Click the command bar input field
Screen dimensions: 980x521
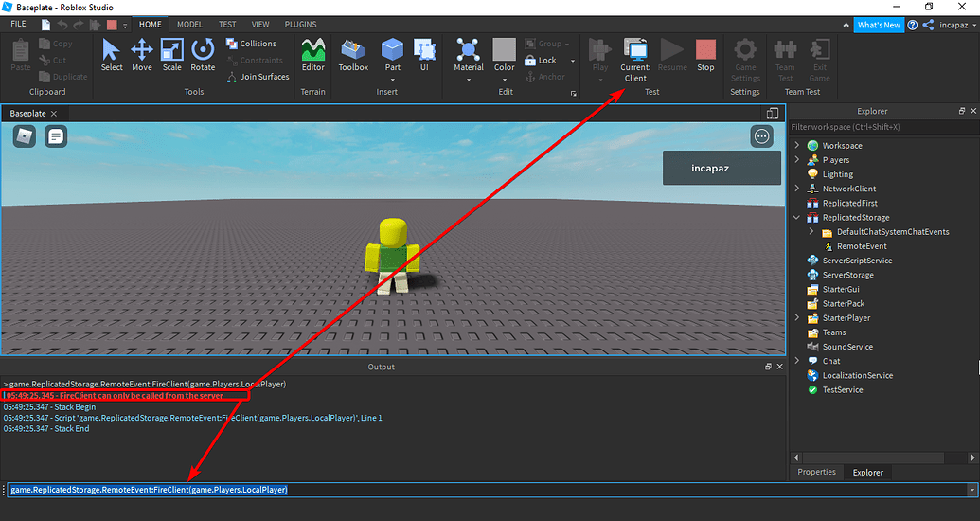coord(487,490)
